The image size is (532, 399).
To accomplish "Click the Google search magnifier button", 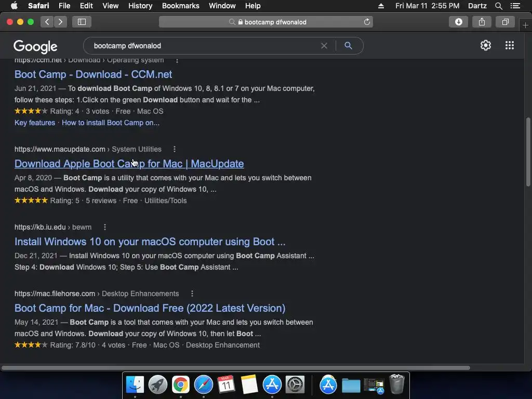I will point(348,46).
